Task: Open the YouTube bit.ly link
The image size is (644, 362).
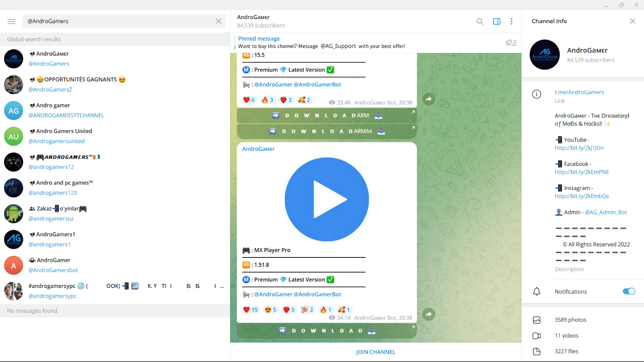Action: tap(579, 148)
